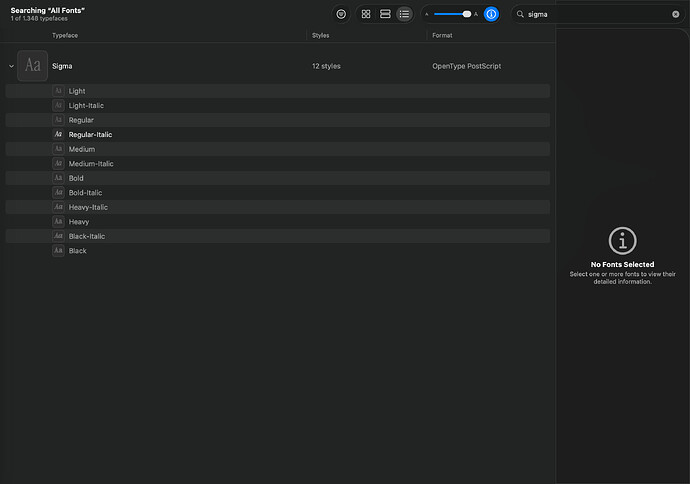
Task: Click the No Fonts Selected info icon
Action: 622,241
